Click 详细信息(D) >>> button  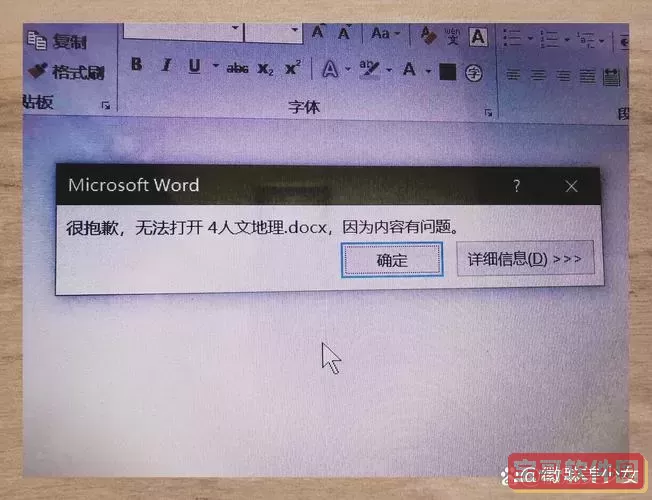point(525,258)
